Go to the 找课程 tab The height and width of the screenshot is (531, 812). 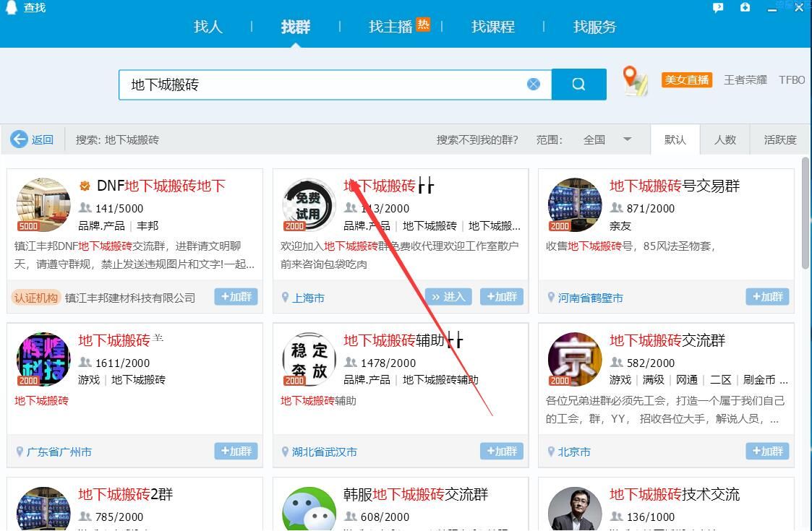(493, 27)
